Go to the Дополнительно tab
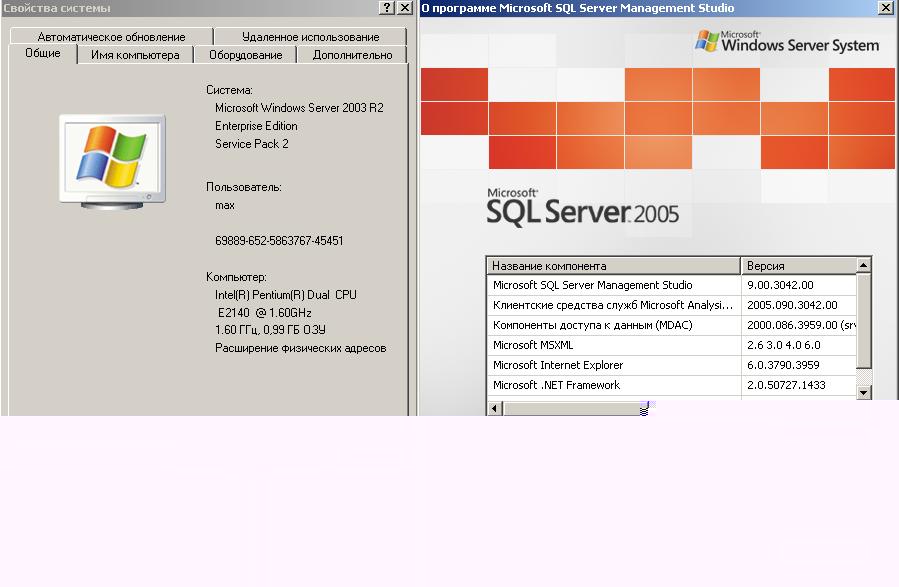 (352, 55)
